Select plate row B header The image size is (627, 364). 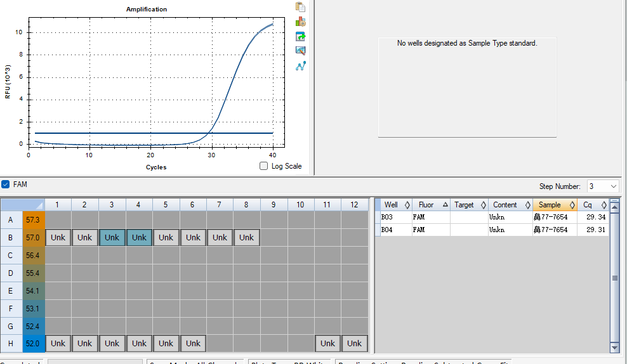coord(11,237)
